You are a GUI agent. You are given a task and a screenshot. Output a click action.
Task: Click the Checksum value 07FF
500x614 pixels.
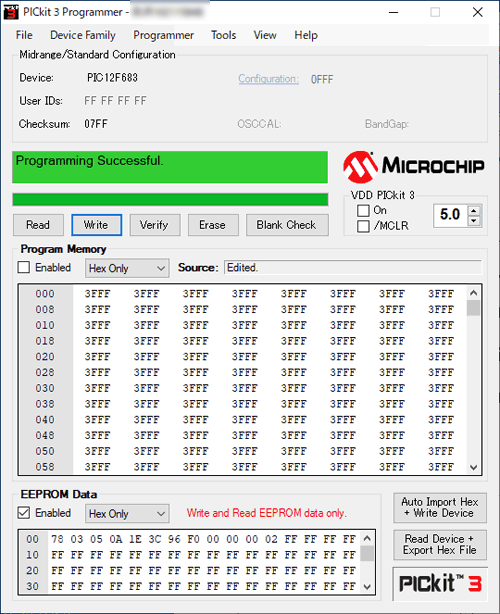[96, 124]
